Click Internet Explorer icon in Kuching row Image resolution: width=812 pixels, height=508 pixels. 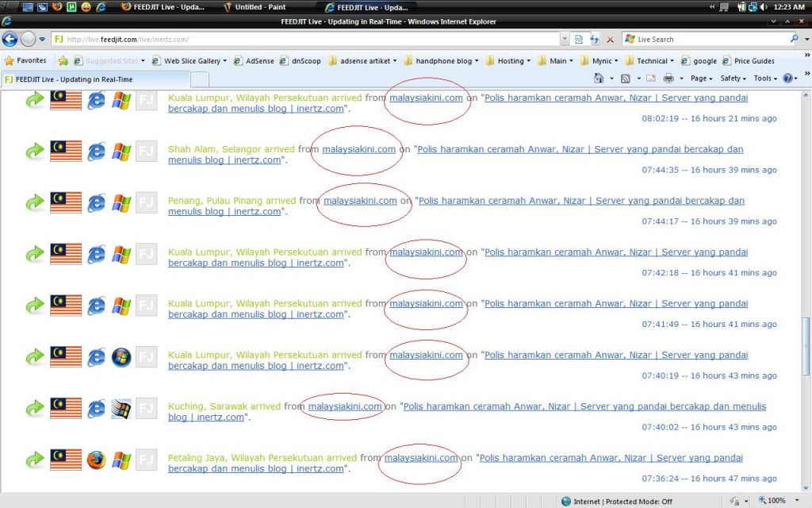tap(96, 409)
